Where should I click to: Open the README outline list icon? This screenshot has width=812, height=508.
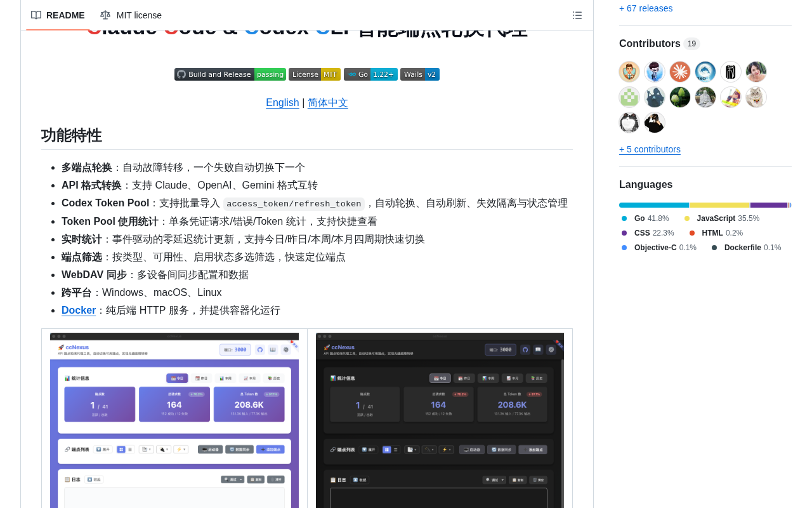click(x=577, y=15)
